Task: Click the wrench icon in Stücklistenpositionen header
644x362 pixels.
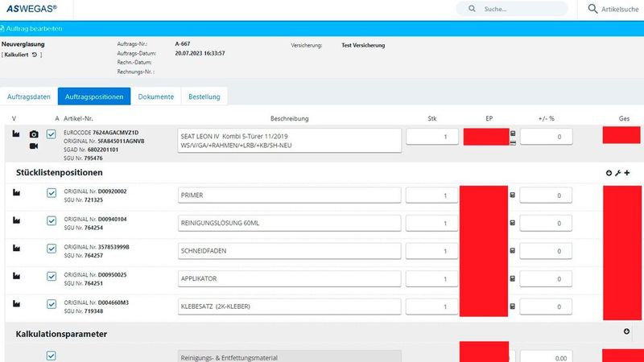Action: (x=617, y=173)
